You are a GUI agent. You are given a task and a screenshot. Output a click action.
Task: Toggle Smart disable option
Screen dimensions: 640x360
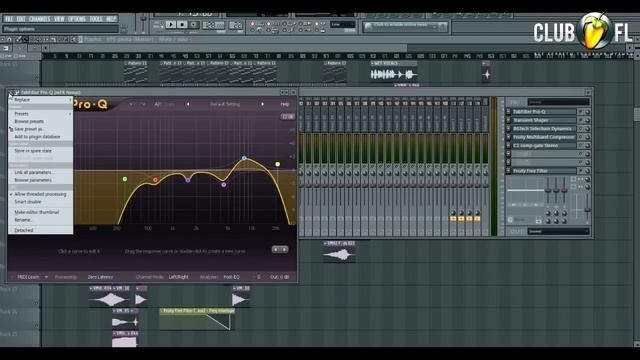click(x=40, y=202)
